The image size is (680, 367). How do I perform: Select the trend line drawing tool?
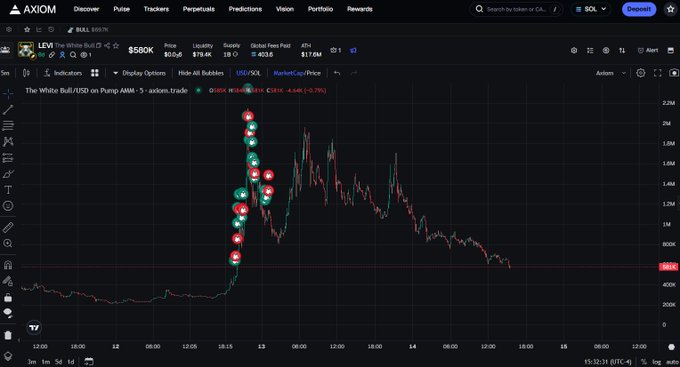click(8, 109)
